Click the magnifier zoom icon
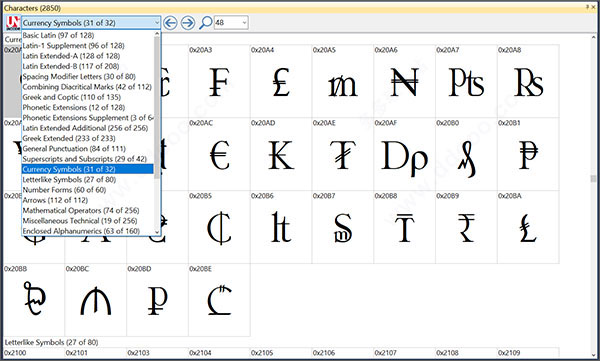 click(x=205, y=23)
